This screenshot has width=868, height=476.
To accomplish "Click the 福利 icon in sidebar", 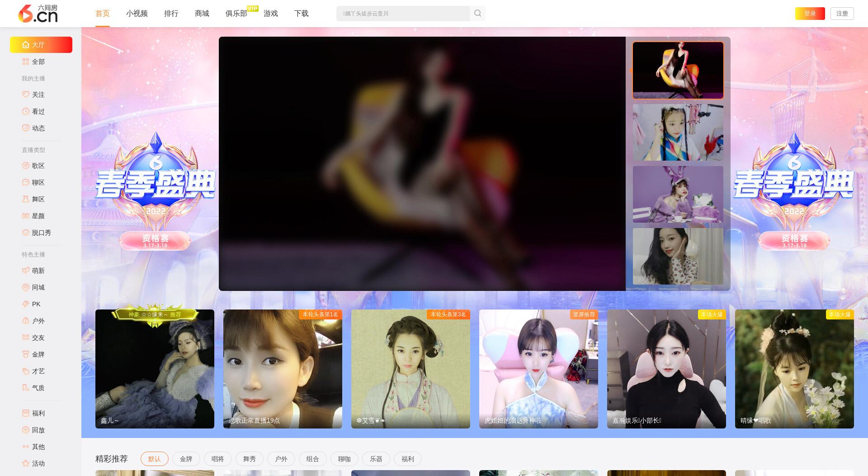I will click(x=26, y=413).
